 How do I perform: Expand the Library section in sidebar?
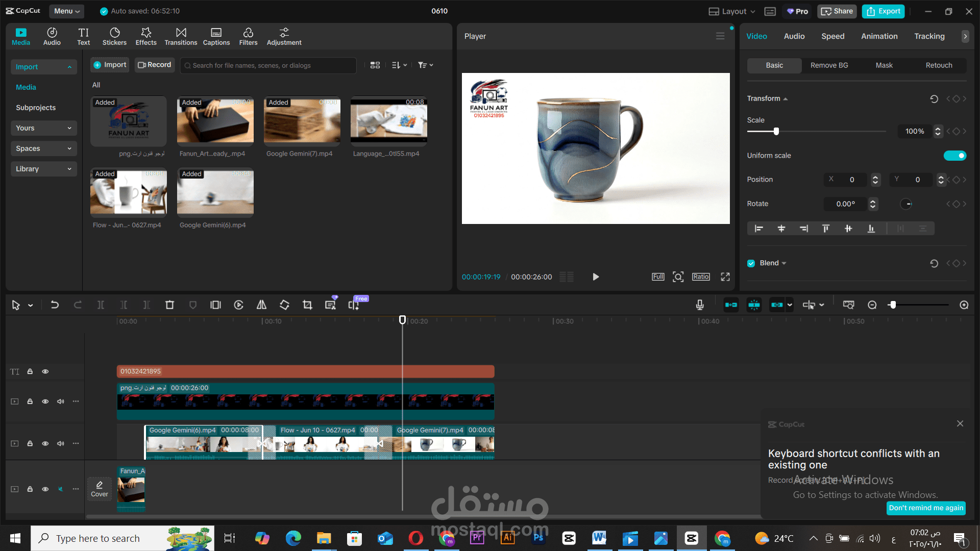pyautogui.click(x=43, y=169)
